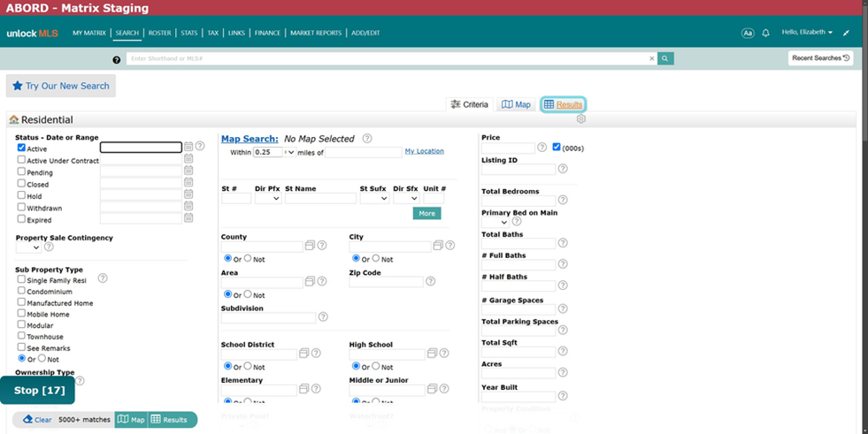868x434 pixels.
Task: Open the Within miles unit dropdown
Action: (289, 152)
